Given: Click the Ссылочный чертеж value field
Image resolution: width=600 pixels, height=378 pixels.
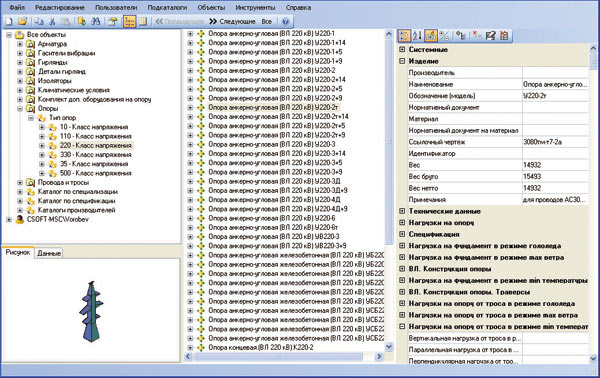Looking at the screenshot, I should pyautogui.click(x=555, y=142).
